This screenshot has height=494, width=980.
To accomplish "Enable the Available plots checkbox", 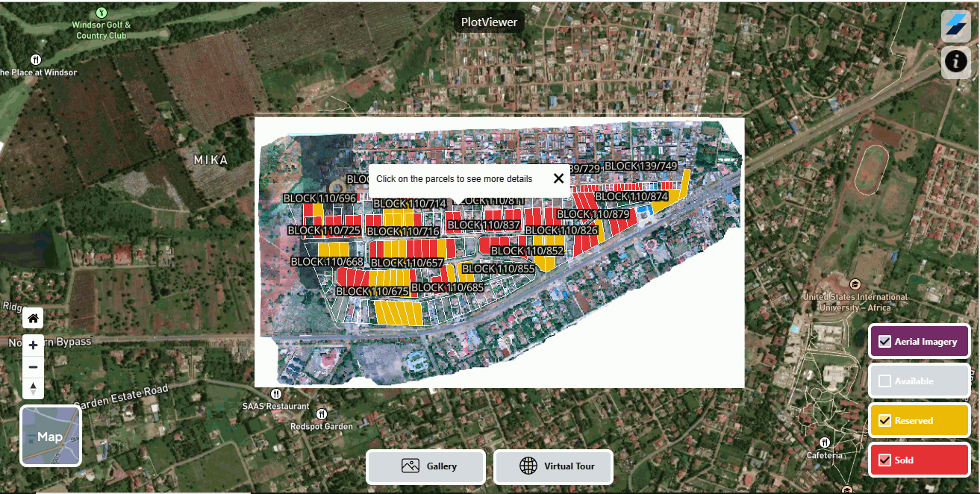I will coord(885,381).
